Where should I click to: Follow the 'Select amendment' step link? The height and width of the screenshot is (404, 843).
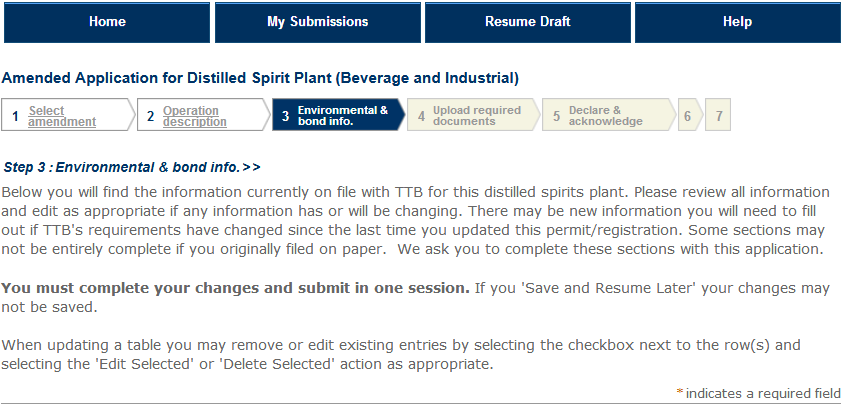click(62, 116)
